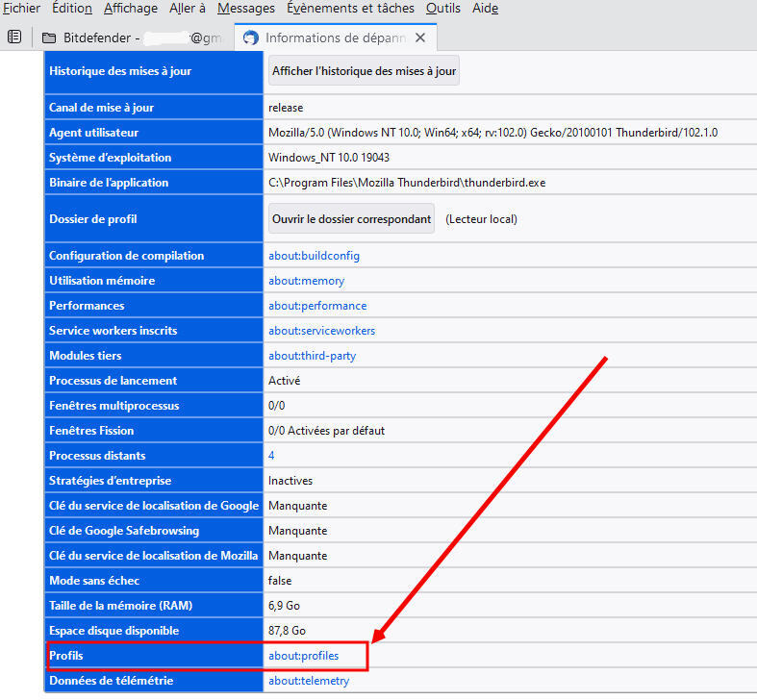
Task: Open the spaces toolbar icon
Action: (x=14, y=37)
